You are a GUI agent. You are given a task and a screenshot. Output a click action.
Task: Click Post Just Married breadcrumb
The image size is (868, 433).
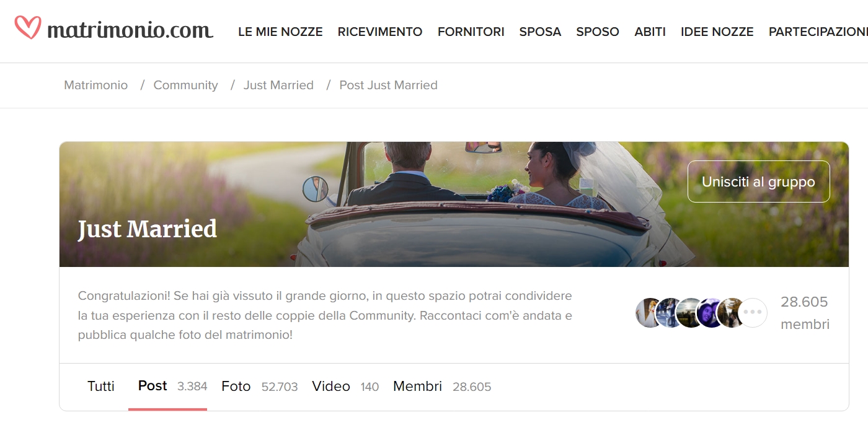pyautogui.click(x=389, y=85)
